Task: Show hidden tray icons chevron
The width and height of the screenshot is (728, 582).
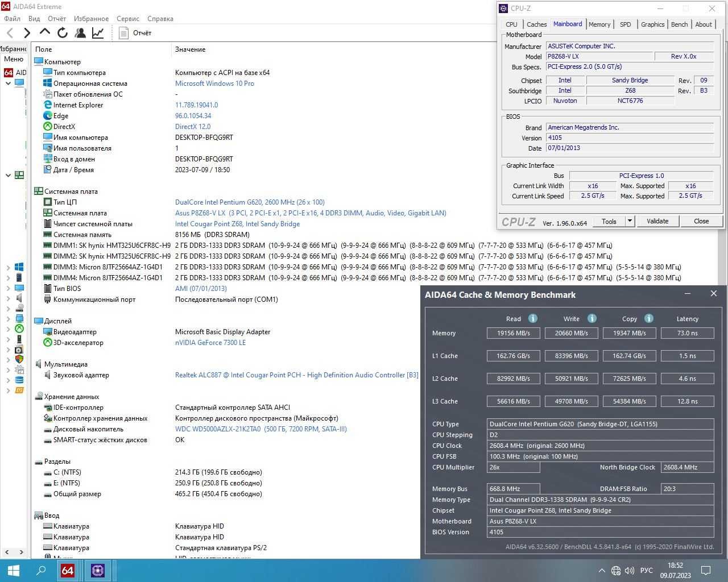Action: pos(602,571)
